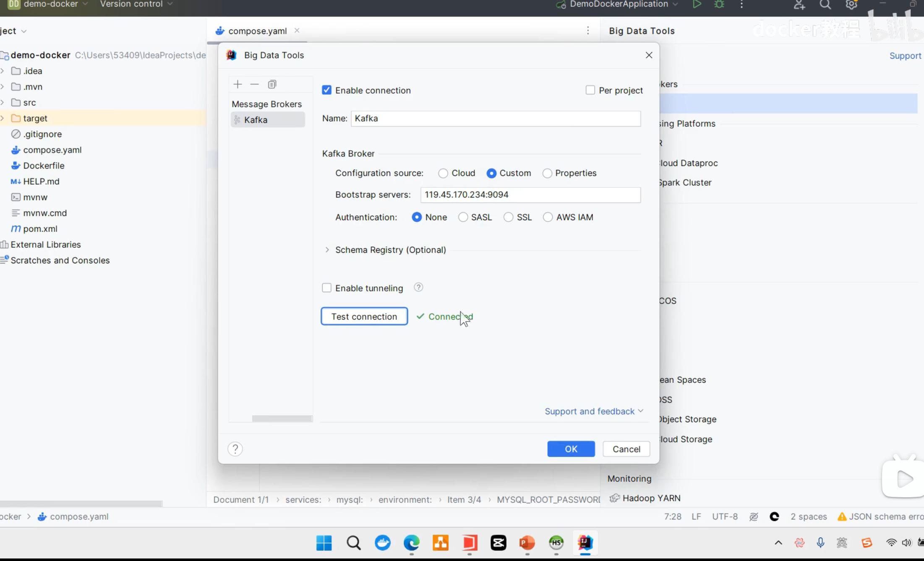Open the Support and feedback dropdown
This screenshot has height=561, width=924.
[x=593, y=411]
